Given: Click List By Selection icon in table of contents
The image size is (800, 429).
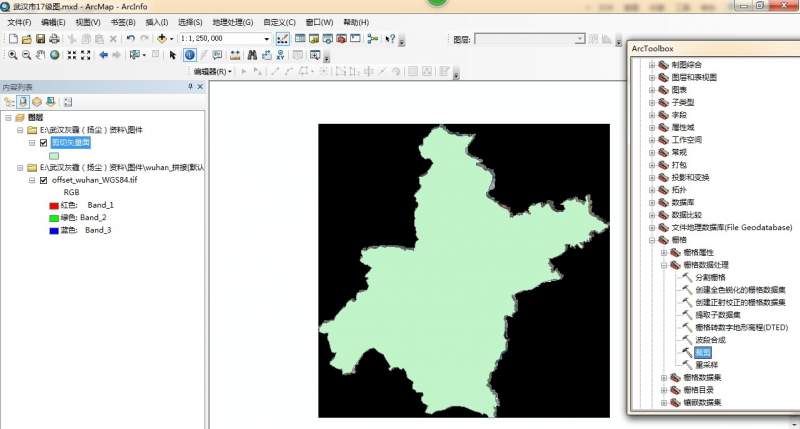Looking at the screenshot, I should pos(51,102).
